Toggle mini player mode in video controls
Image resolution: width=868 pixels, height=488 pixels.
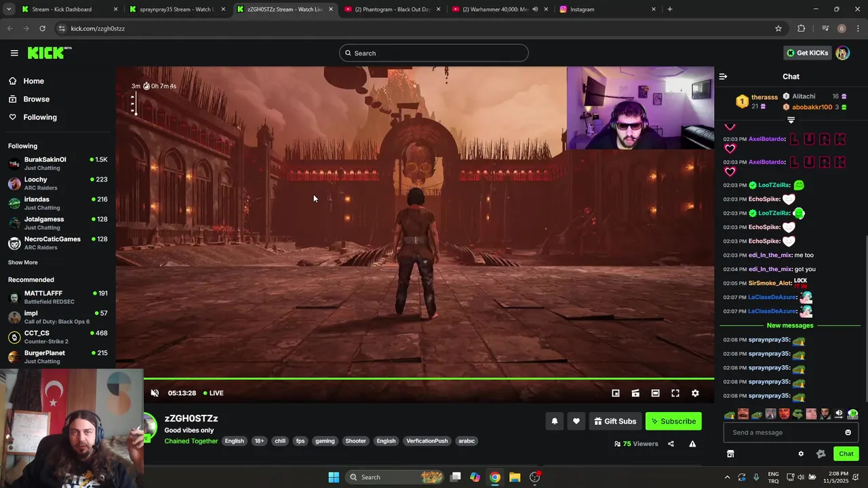(x=616, y=393)
